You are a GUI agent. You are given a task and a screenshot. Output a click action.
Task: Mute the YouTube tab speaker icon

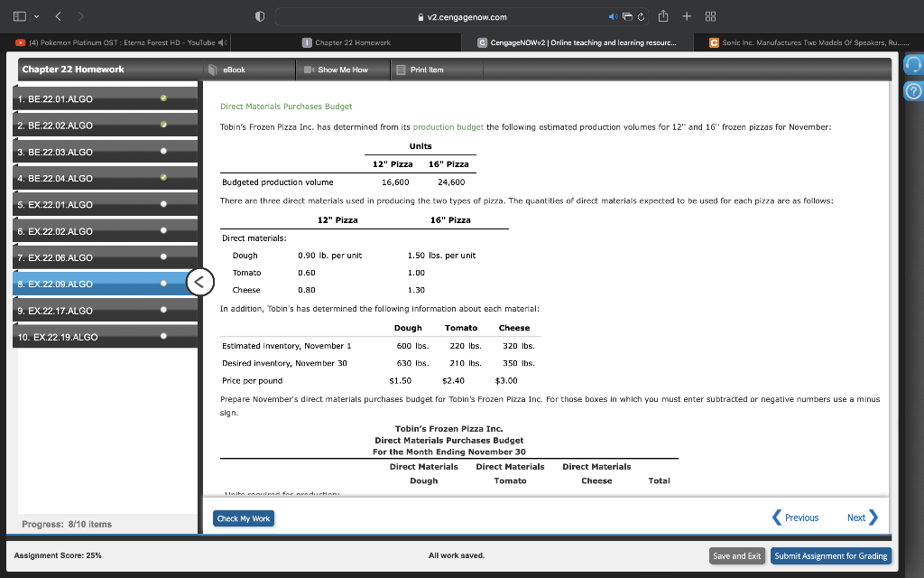(222, 42)
